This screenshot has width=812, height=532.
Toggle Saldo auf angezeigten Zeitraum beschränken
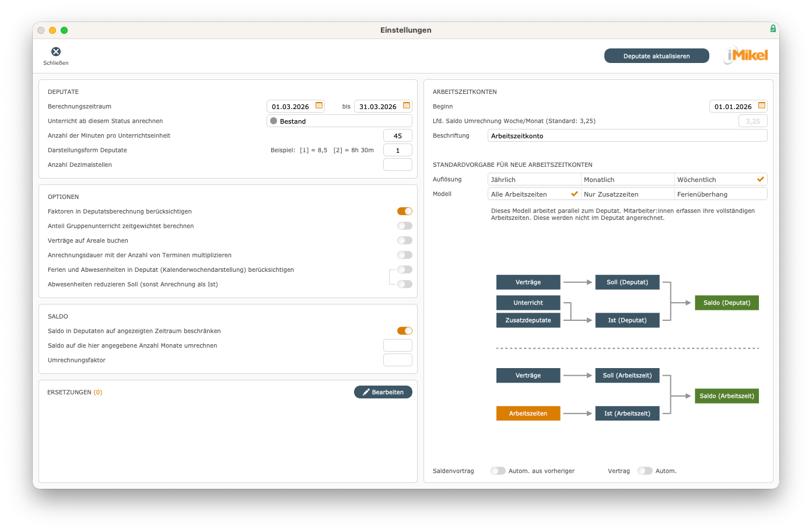coord(404,331)
